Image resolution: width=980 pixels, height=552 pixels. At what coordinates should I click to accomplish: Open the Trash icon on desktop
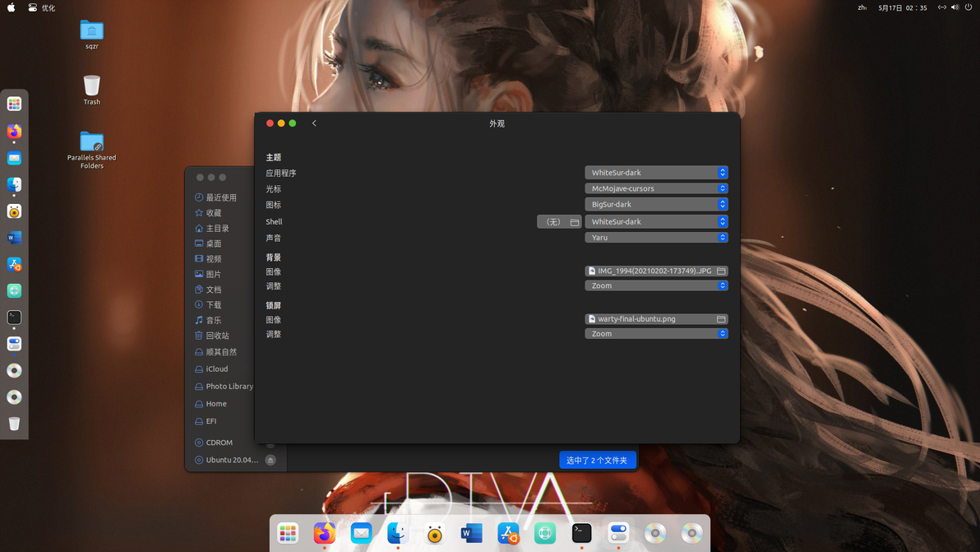click(91, 90)
